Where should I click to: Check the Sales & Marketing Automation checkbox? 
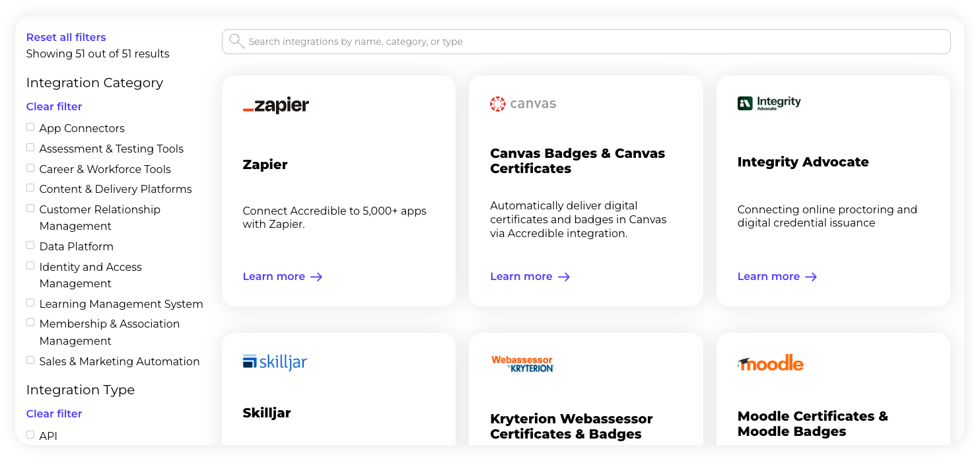30,360
